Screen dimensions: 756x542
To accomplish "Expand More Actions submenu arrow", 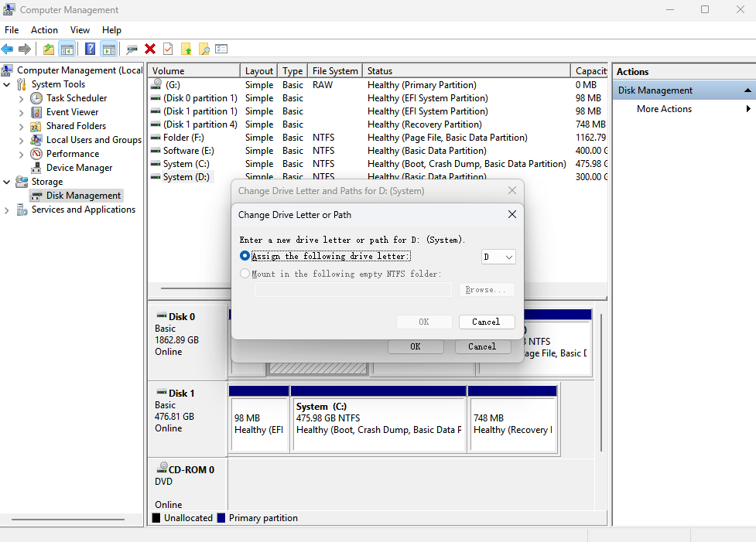I will pyautogui.click(x=748, y=109).
